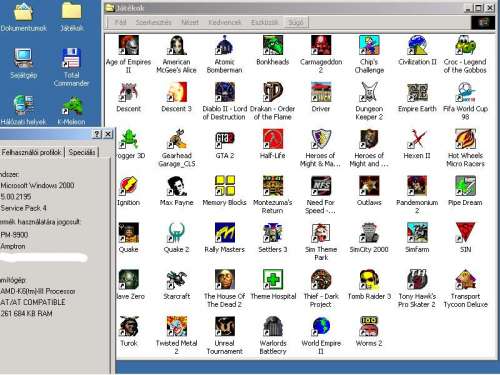Viewport: 500px width, 375px height.
Task: Open the Pipe Dream icon
Action: point(465,186)
